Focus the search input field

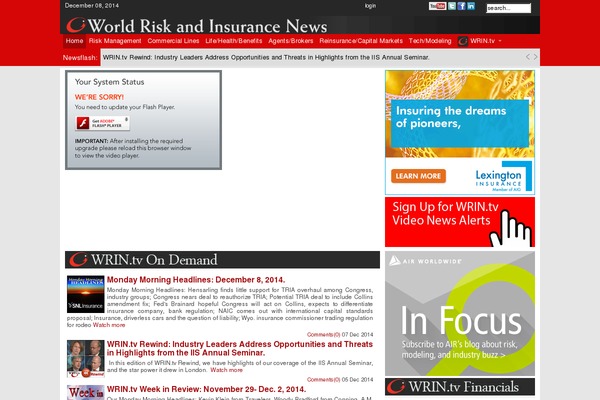point(509,8)
